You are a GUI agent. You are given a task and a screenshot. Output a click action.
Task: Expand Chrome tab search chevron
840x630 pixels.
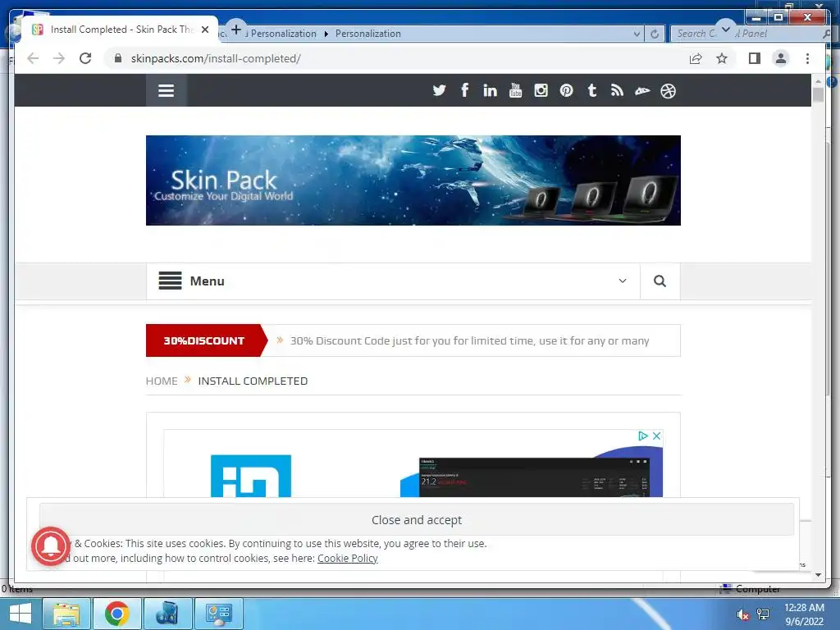(725, 29)
